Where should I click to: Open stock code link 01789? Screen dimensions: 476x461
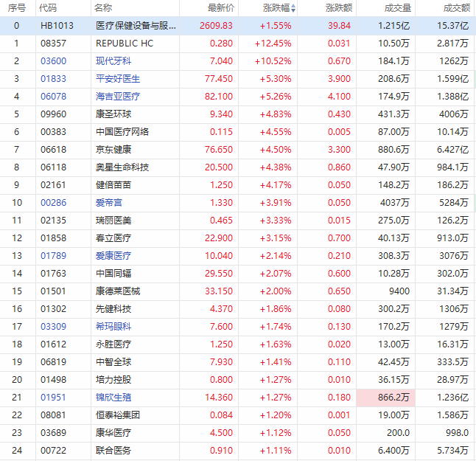click(54, 255)
